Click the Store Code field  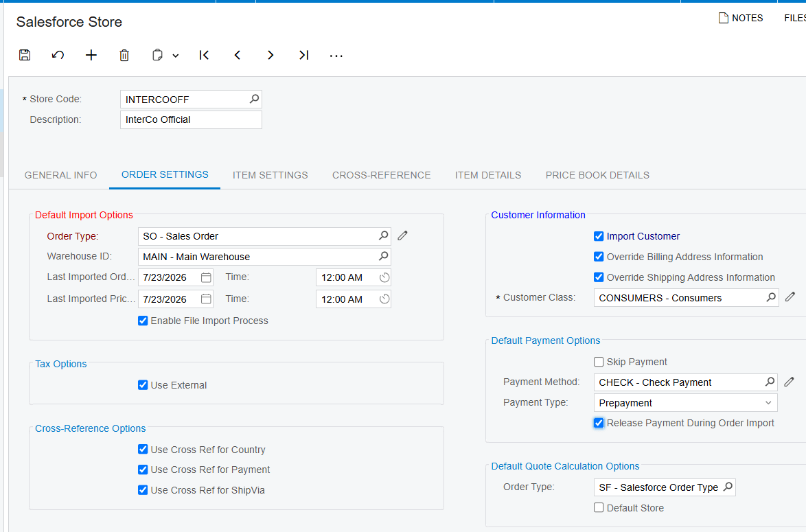point(191,100)
